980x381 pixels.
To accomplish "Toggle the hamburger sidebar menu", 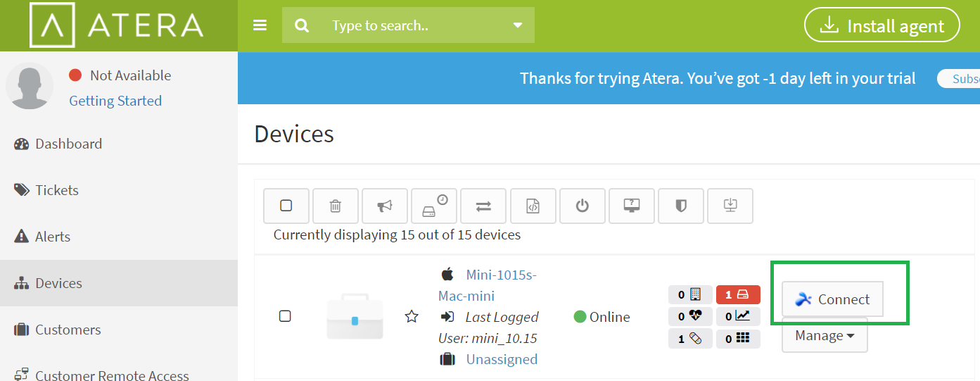I will coord(260,25).
